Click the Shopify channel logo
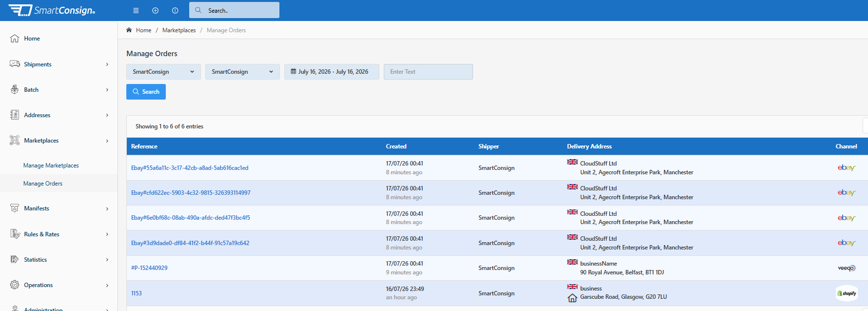Screen dimensions: 868x311 pos(847,293)
